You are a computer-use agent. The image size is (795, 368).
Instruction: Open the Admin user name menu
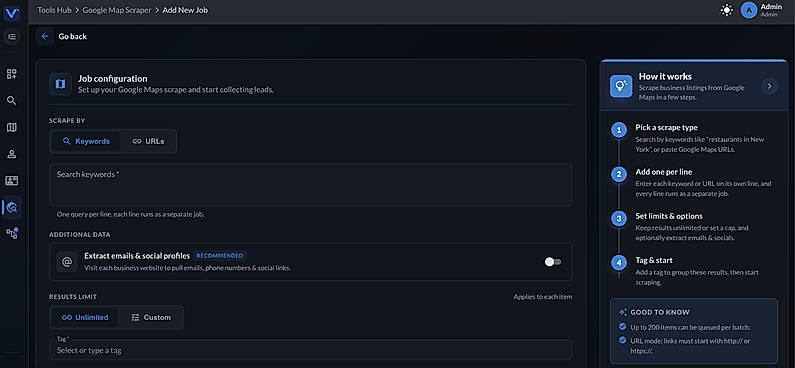click(771, 7)
